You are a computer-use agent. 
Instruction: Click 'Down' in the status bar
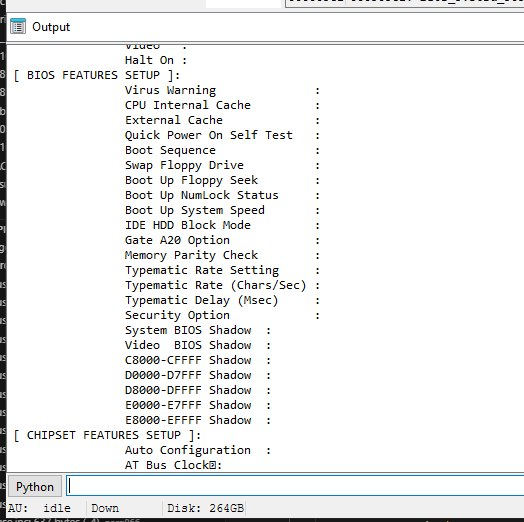click(105, 508)
